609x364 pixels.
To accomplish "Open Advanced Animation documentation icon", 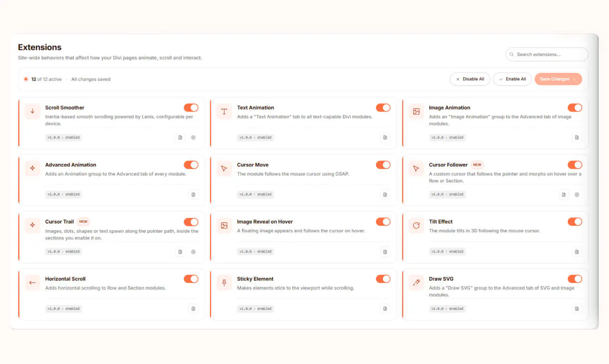I will click(193, 194).
